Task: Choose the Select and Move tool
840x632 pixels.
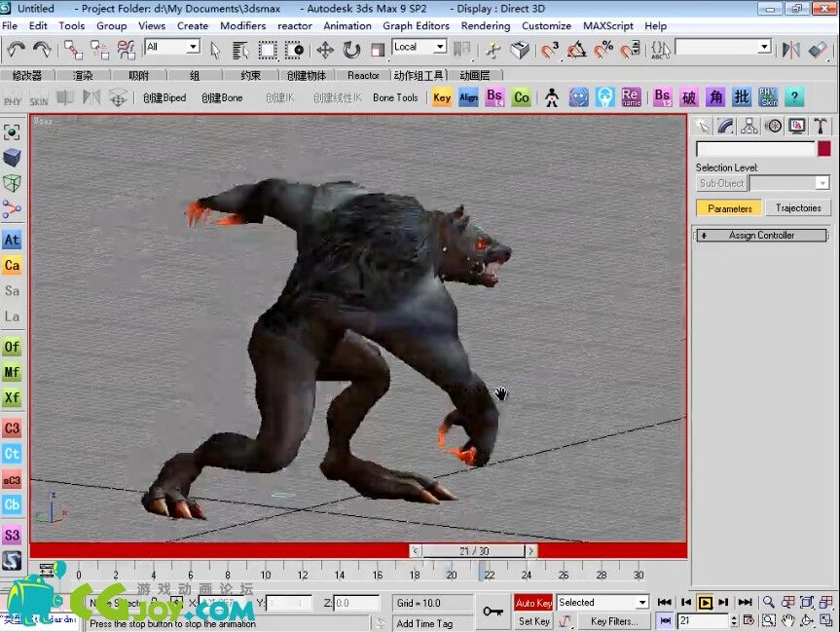Action: [325, 51]
